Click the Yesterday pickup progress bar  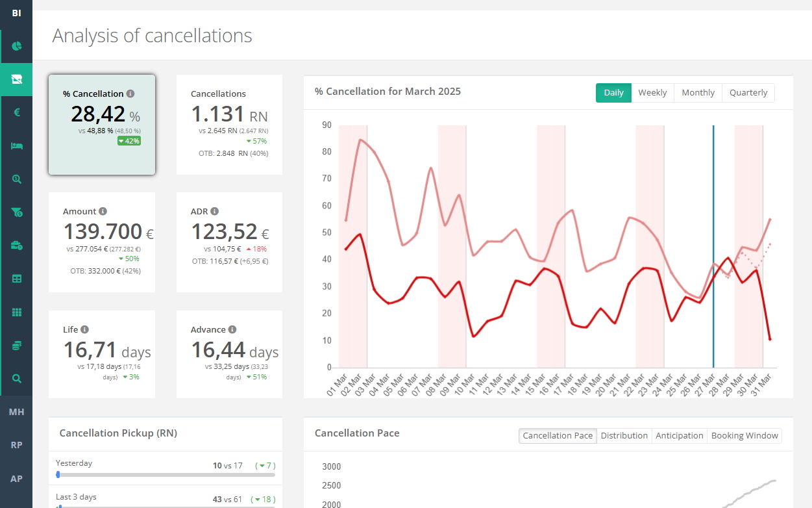pos(166,475)
